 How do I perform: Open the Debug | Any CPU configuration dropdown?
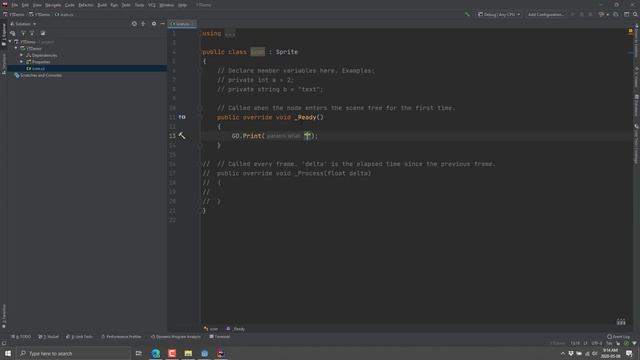pyautogui.click(x=499, y=14)
